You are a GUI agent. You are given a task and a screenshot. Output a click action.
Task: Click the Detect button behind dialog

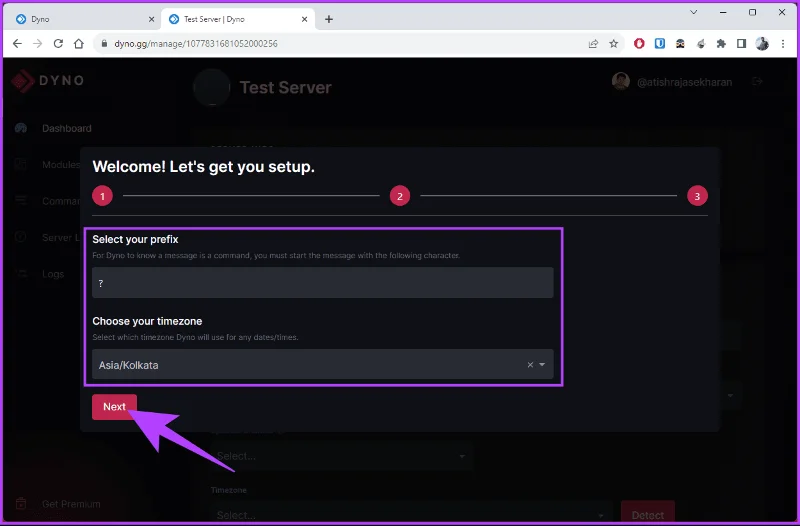647,513
